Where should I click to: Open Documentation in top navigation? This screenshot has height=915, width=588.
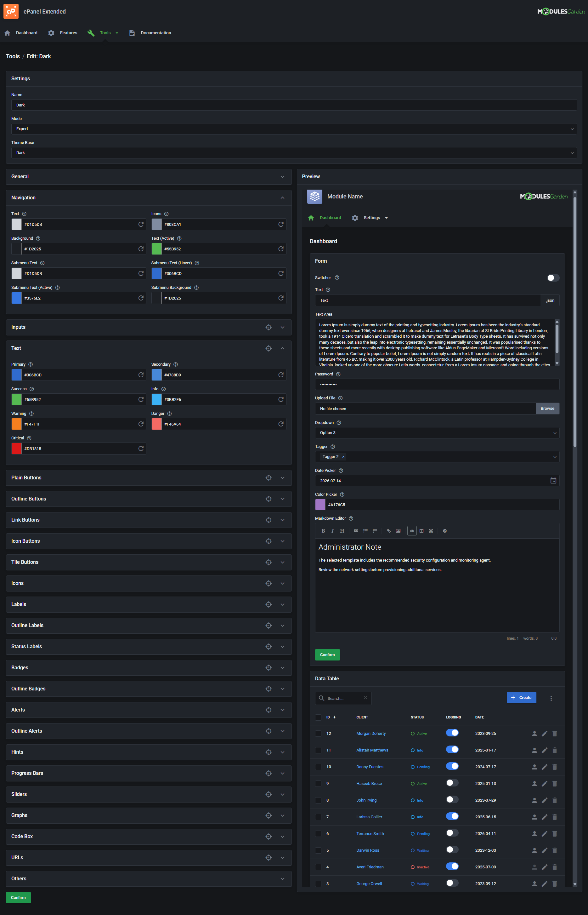pyautogui.click(x=150, y=33)
